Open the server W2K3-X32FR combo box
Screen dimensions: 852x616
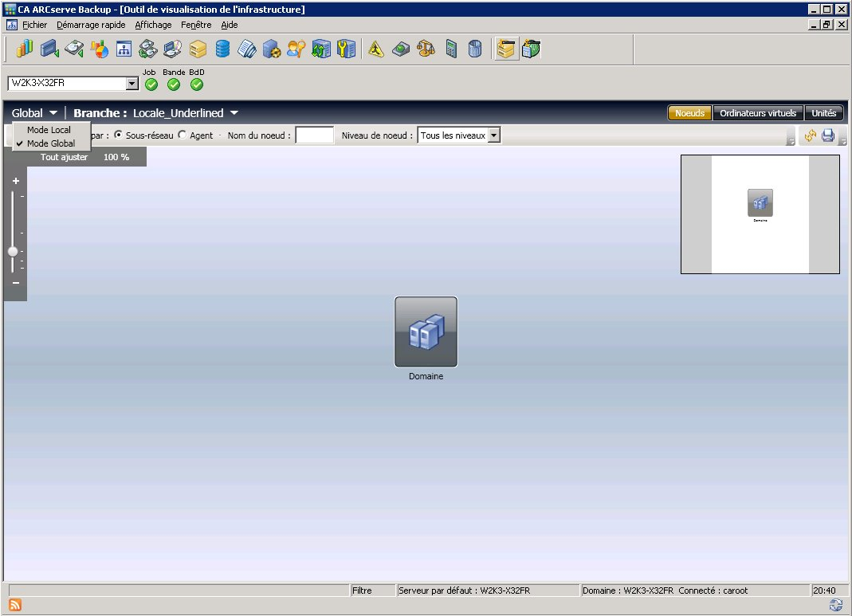point(132,84)
